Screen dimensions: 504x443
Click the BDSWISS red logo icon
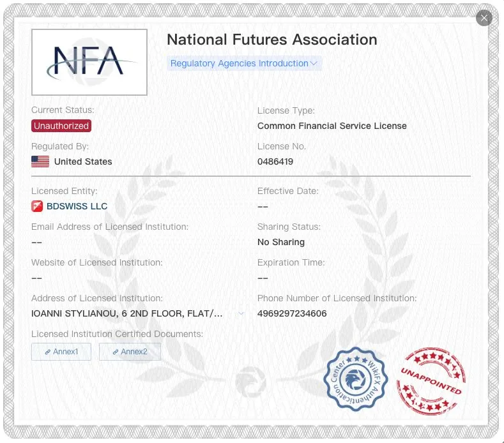click(37, 206)
